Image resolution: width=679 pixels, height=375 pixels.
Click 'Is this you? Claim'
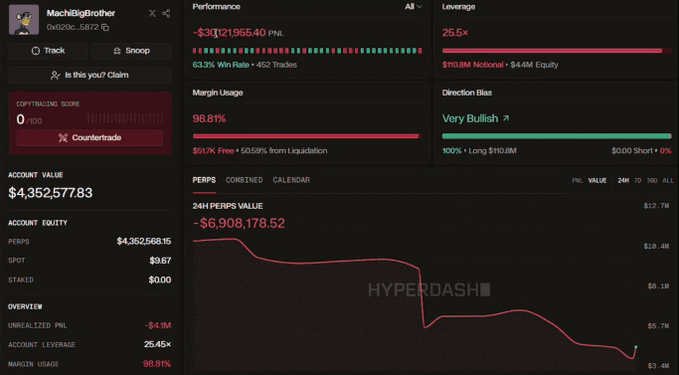pos(90,75)
